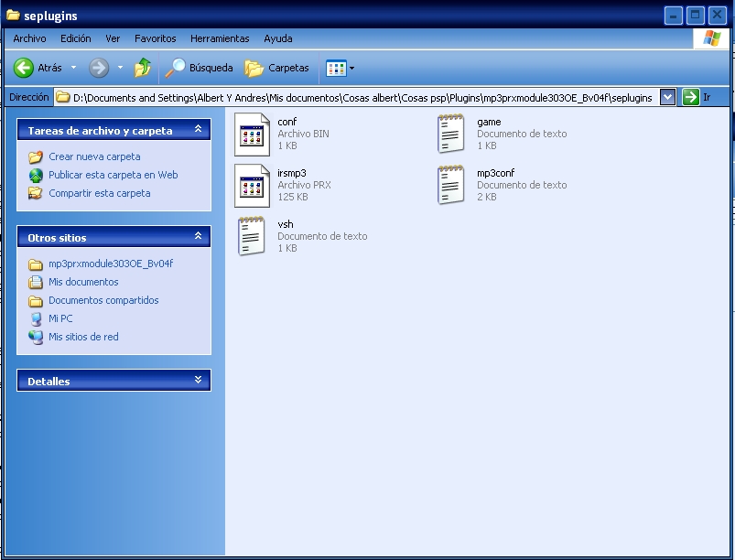Open the back button history dropdown arrow
Image resolution: width=735 pixels, height=560 pixels.
click(x=74, y=68)
